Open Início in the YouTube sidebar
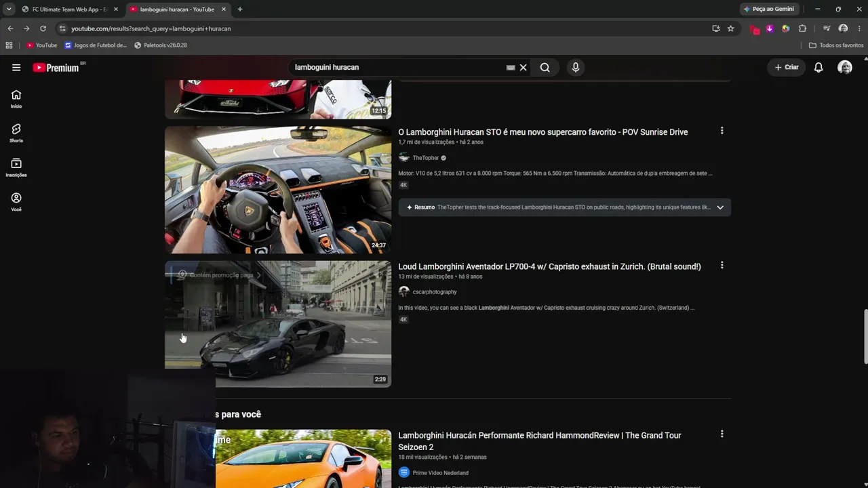Screen dimensions: 868x488 pos(16,99)
